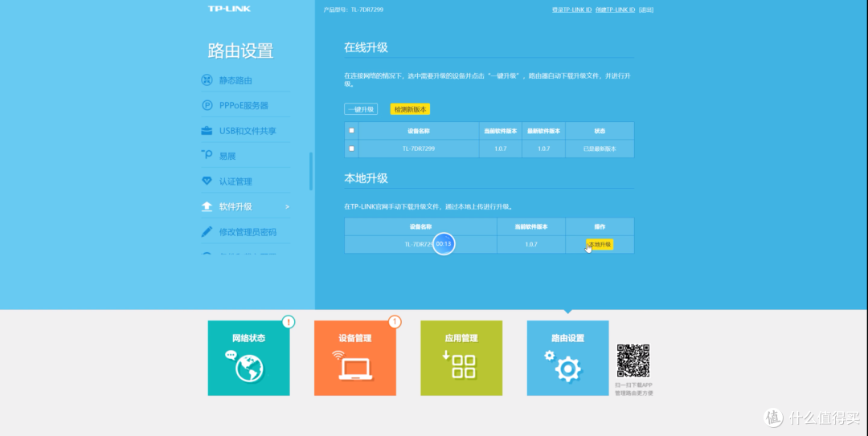Click the 易展 sidebar icon

pos(207,155)
